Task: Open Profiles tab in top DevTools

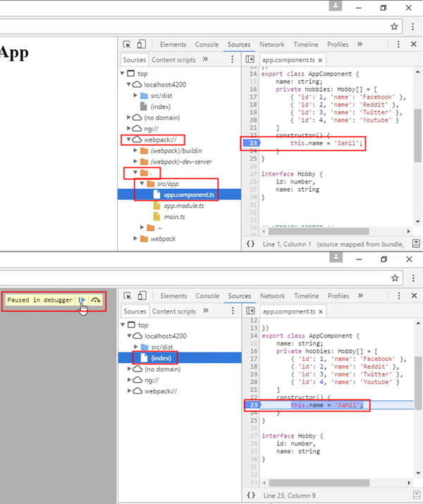Action: 338,44
